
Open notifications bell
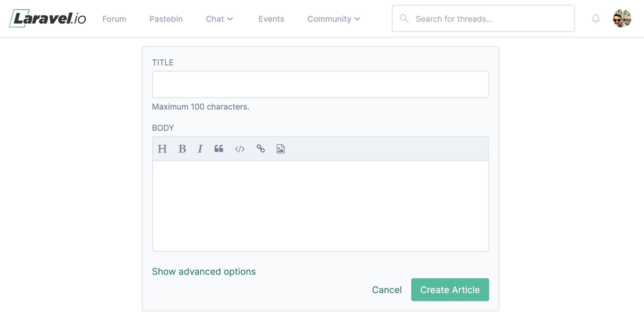[x=596, y=19]
